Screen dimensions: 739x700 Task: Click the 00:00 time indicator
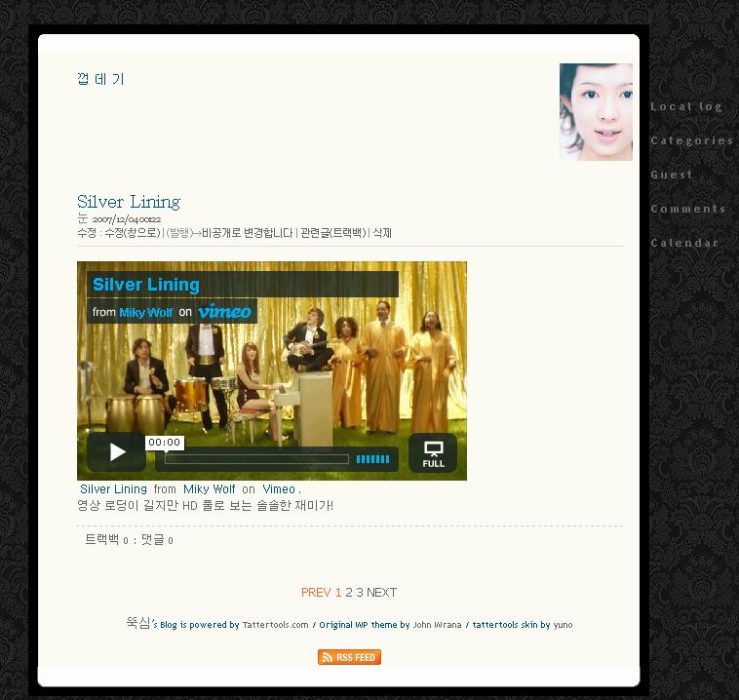(x=164, y=443)
